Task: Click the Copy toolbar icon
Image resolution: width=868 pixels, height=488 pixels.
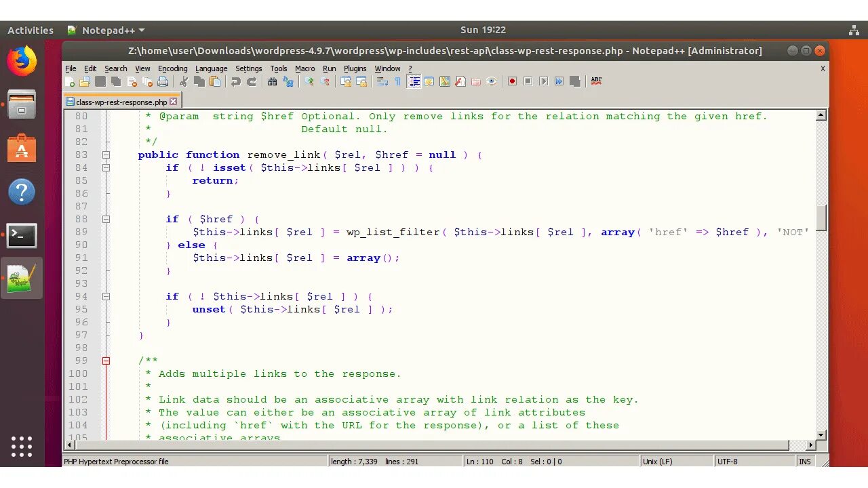Action: point(199,81)
